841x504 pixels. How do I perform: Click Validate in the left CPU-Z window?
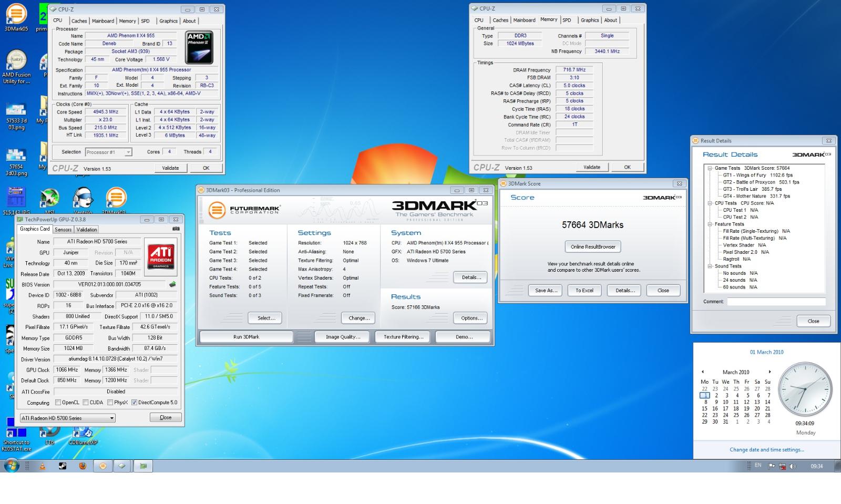(170, 168)
